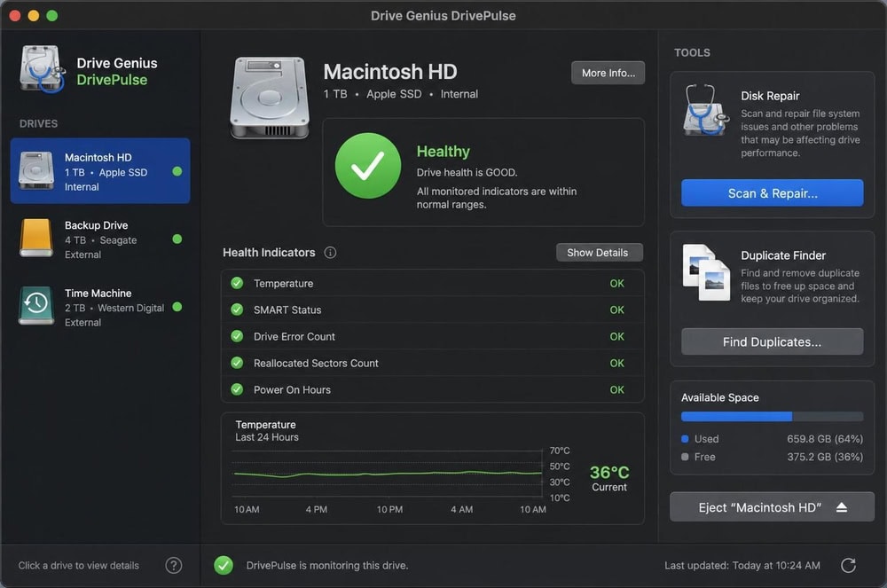Viewport: 887px width, 588px height.
Task: Select the Time Machine clock drive icon
Action: (x=36, y=306)
